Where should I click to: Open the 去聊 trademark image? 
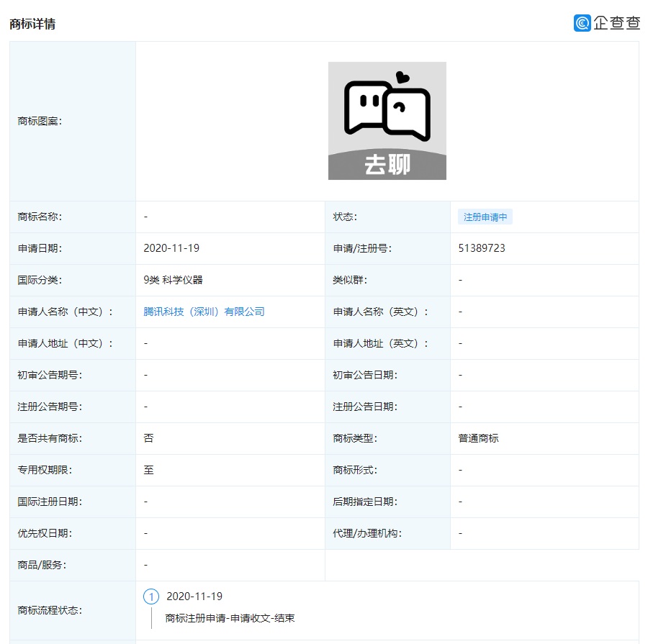(387, 121)
